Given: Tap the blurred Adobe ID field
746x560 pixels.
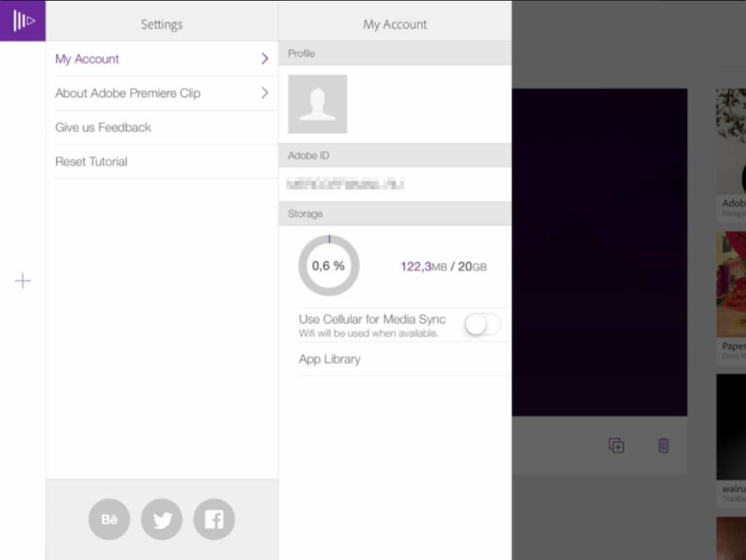Looking at the screenshot, I should pyautogui.click(x=345, y=184).
